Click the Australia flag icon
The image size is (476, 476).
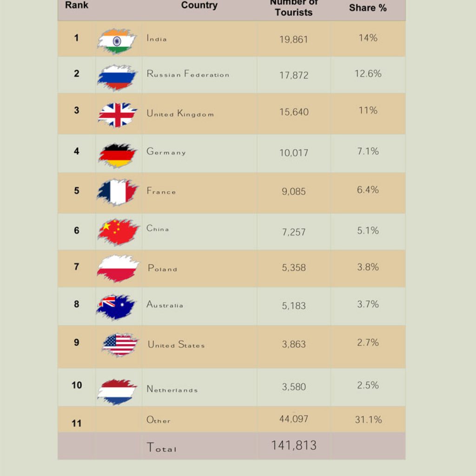[116, 307]
